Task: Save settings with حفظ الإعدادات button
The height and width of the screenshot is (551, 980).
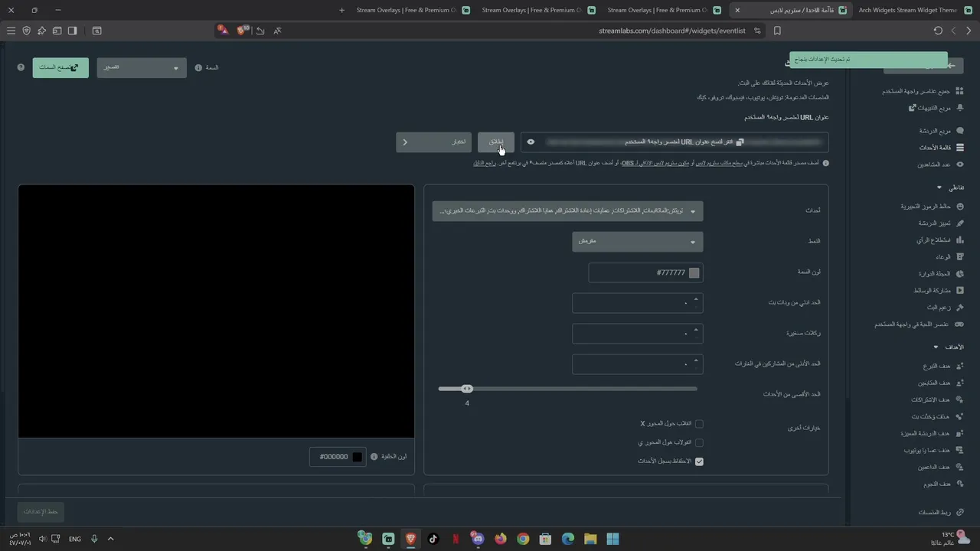Action: 41,511
